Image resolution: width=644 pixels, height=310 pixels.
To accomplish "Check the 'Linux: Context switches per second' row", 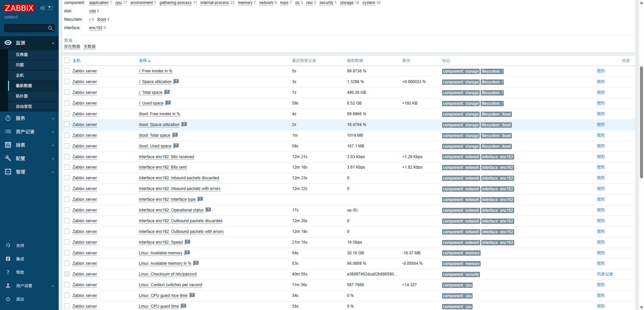I will pyautogui.click(x=67, y=285).
